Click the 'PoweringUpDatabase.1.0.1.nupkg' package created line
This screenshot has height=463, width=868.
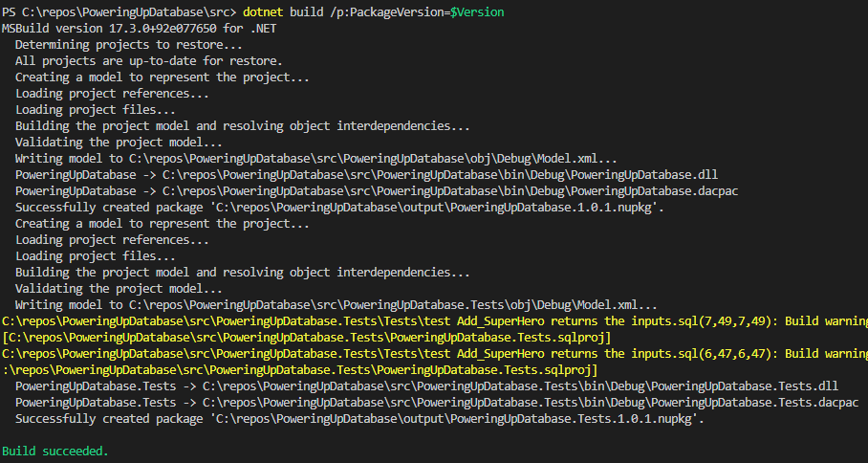(339, 208)
